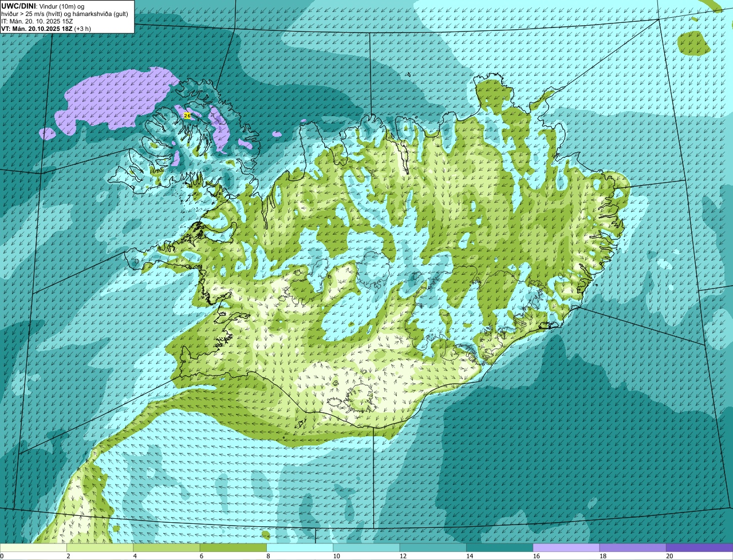The height and width of the screenshot is (560, 733).
Task: Click the 'IT: Mán. 20. 10. 2025 15Z' line
Action: pos(37,21)
